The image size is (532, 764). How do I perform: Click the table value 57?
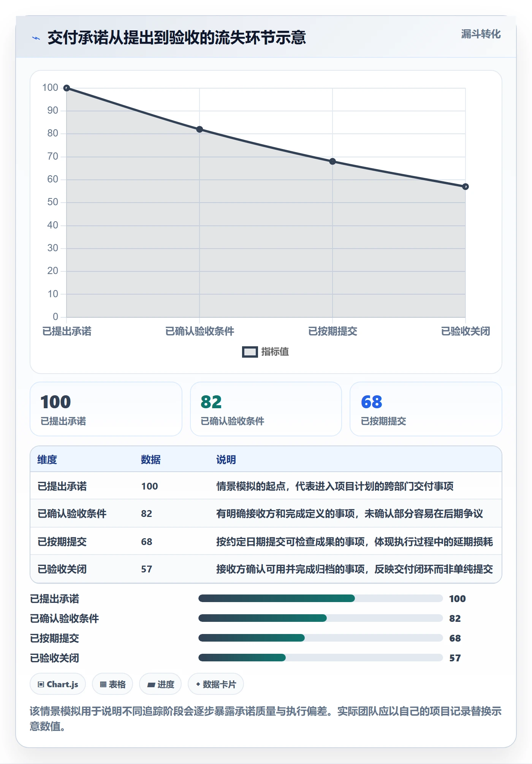click(147, 569)
